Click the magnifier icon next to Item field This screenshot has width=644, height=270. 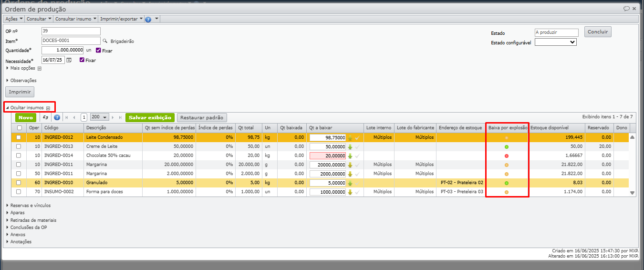(x=105, y=42)
